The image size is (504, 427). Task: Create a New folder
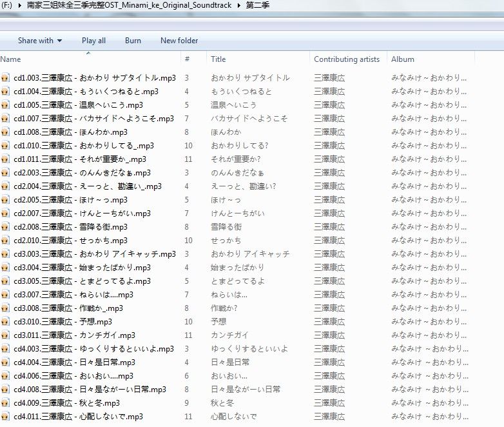click(x=179, y=41)
